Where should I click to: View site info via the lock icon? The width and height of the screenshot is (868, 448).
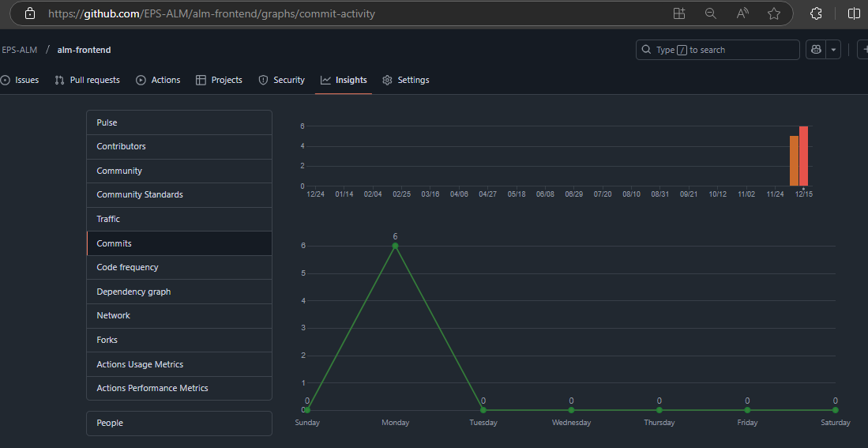pos(30,13)
